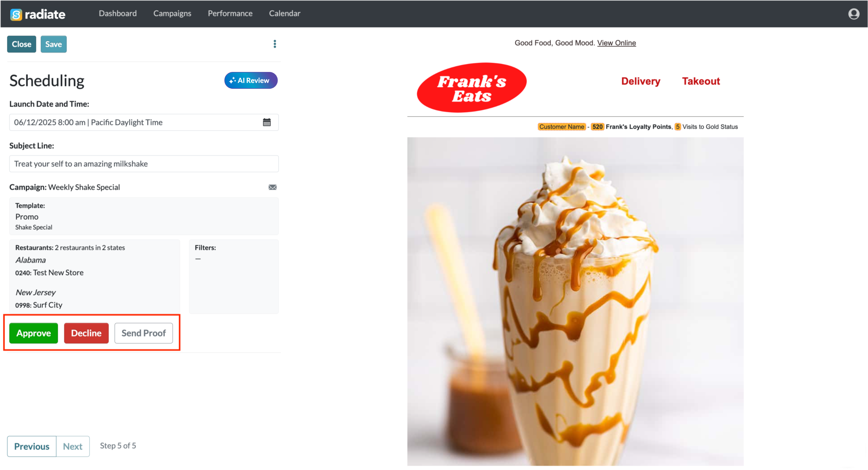Open the calendar date picker icon
This screenshot has width=868, height=470.
(267, 122)
